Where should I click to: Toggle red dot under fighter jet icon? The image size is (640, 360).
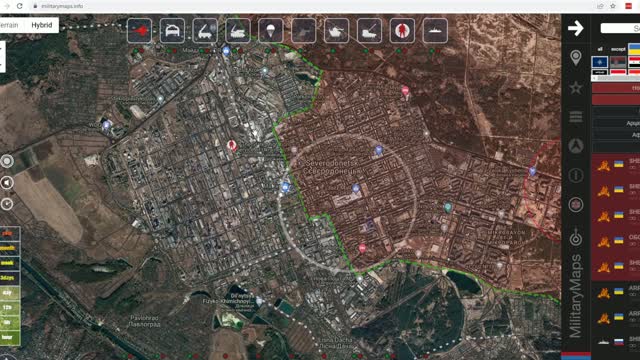tap(142, 51)
